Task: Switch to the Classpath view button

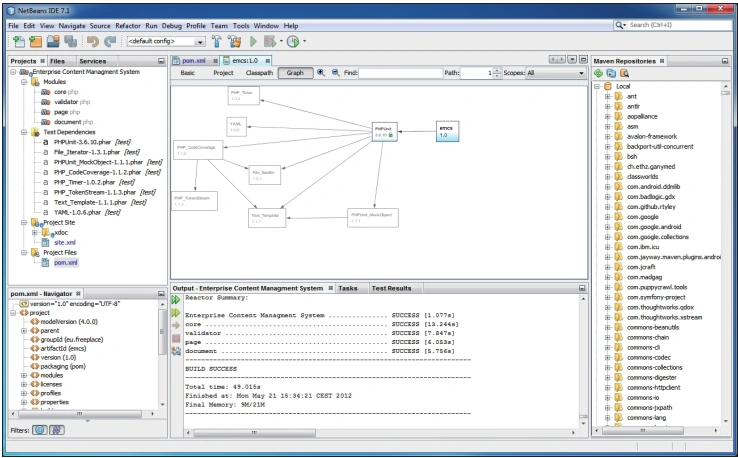Action: pyautogui.click(x=259, y=72)
